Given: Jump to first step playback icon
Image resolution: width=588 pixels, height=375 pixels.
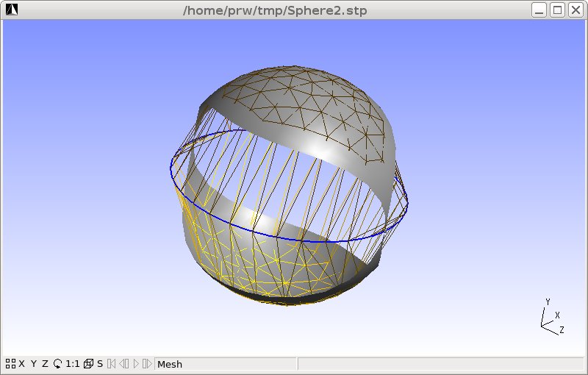Looking at the screenshot, I should click(x=112, y=364).
